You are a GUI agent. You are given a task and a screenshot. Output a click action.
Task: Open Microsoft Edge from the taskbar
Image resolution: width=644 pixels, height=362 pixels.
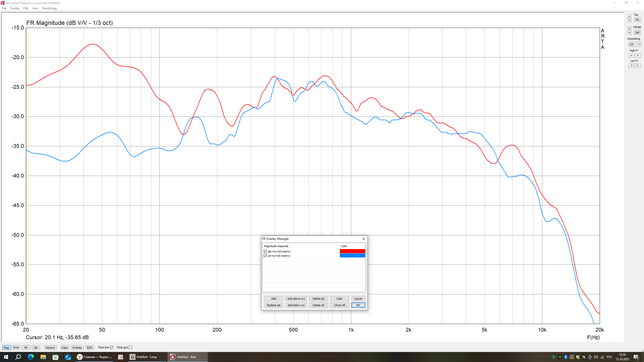(31, 357)
